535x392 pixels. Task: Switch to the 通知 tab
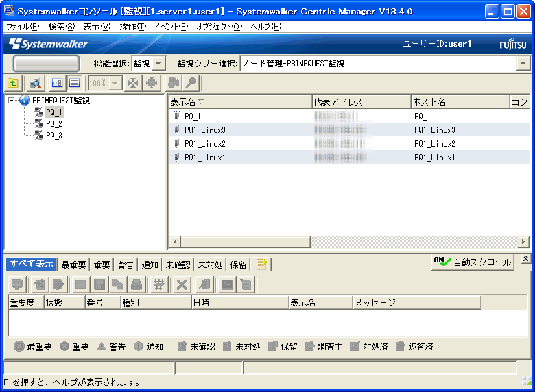pos(150,265)
